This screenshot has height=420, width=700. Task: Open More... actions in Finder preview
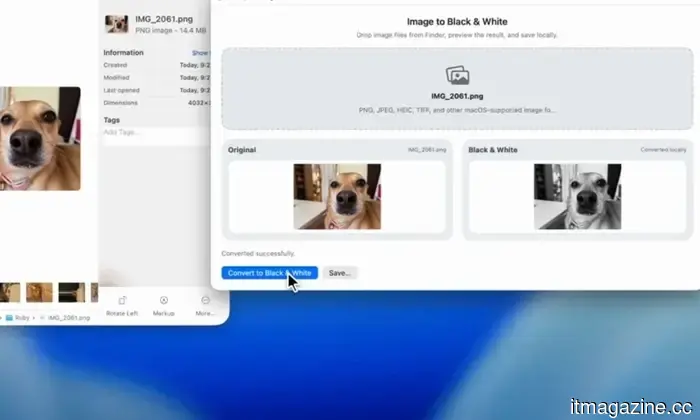(x=205, y=306)
